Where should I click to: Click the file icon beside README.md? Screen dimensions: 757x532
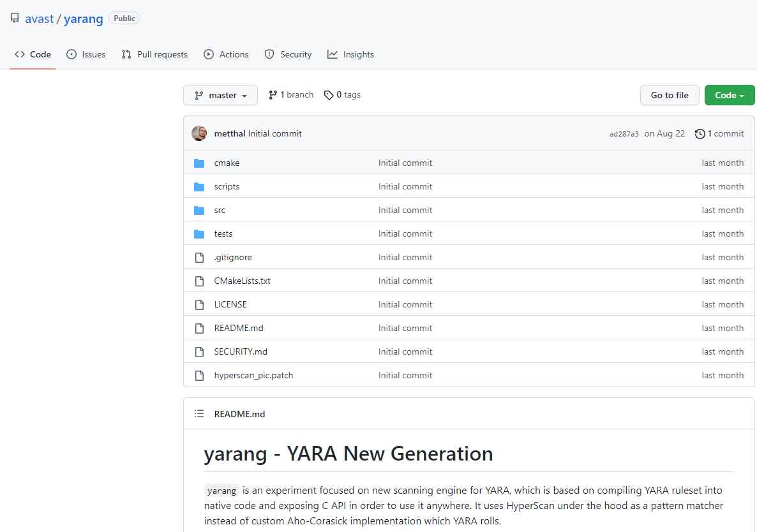pos(199,328)
